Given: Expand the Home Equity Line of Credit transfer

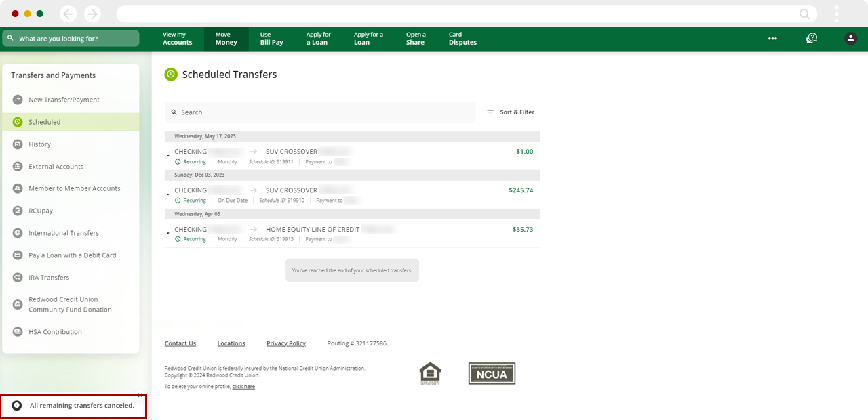Looking at the screenshot, I should [168, 233].
